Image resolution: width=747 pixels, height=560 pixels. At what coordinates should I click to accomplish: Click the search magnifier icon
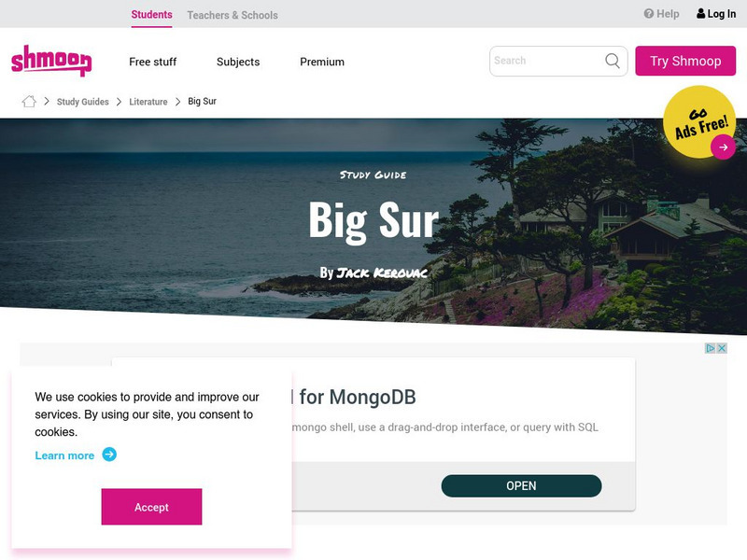tap(613, 61)
